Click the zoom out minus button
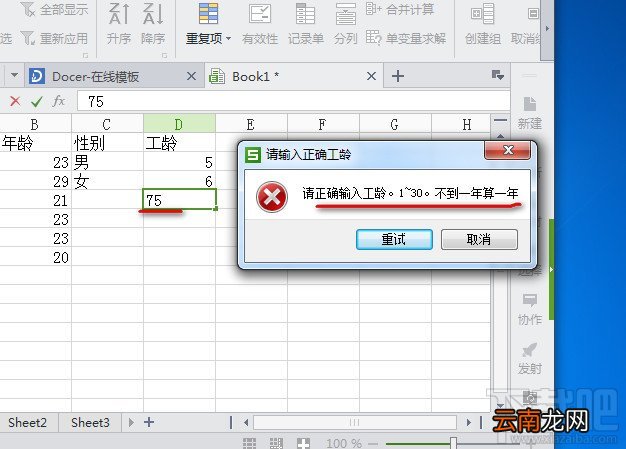 coord(373,443)
